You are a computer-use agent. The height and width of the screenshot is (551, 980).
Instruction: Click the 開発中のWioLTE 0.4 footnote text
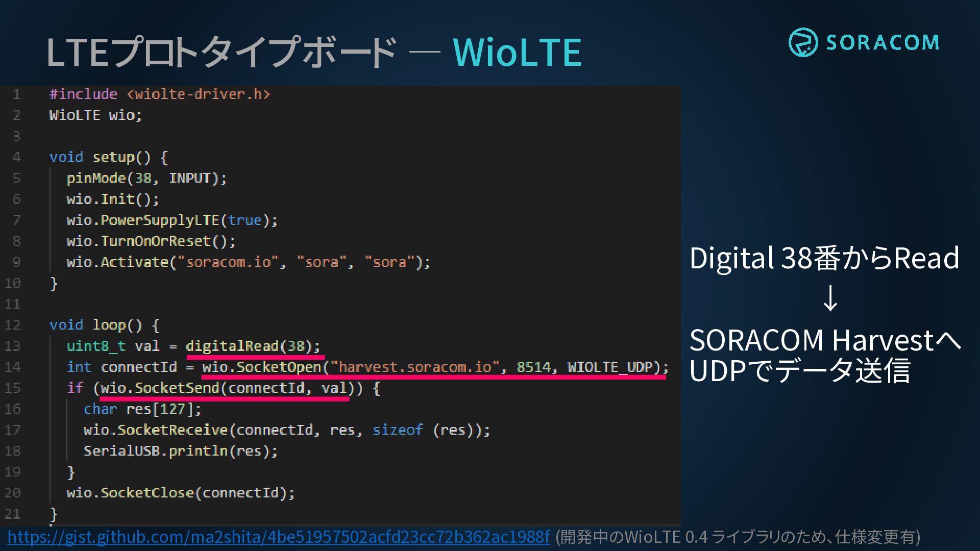pyautogui.click(x=738, y=537)
